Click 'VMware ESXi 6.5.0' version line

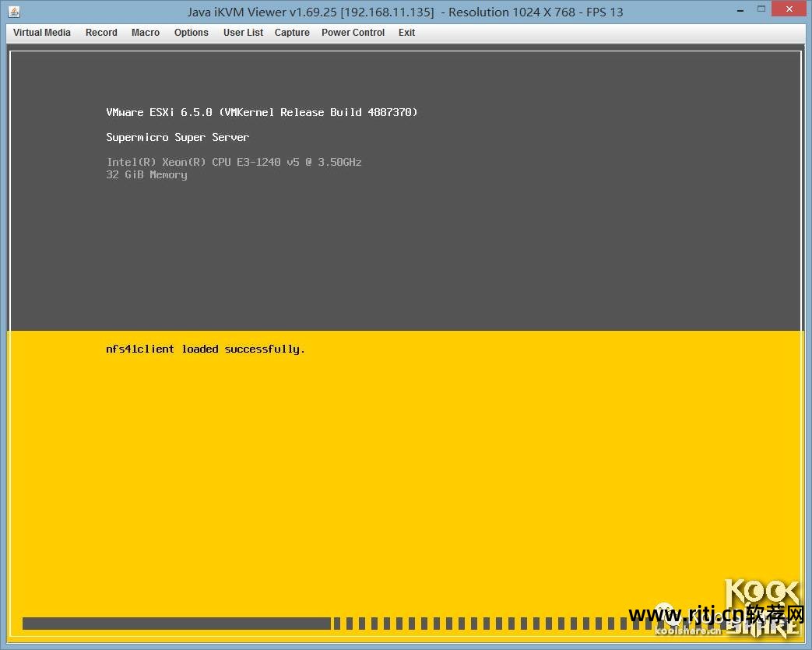[262, 112]
